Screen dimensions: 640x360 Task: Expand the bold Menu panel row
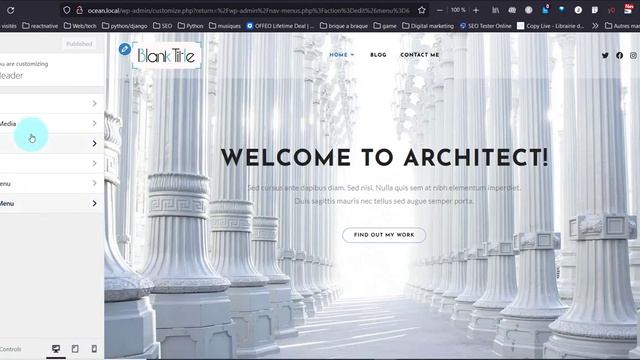click(52, 203)
